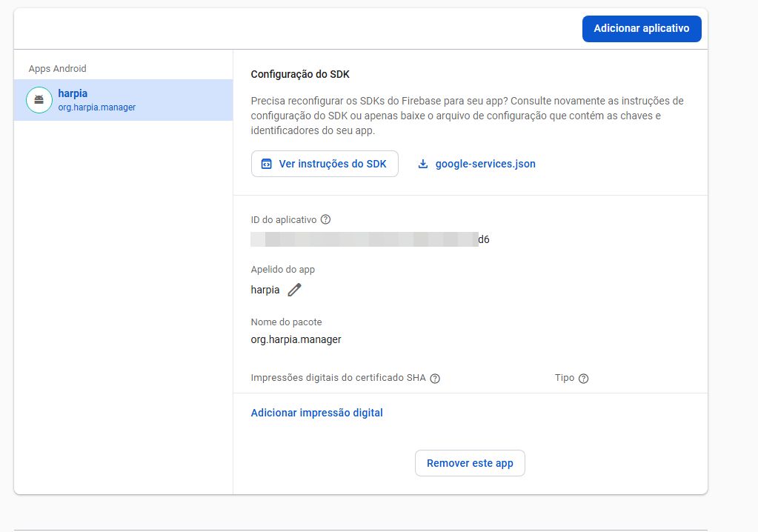Click the package name org.harpia.manager value
The image size is (758, 532).
click(x=296, y=340)
